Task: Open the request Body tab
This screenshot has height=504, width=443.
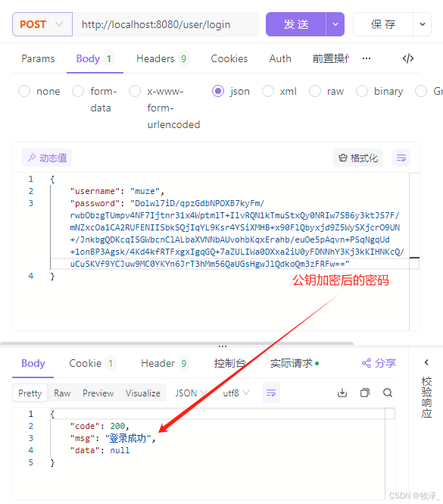Action: click(x=95, y=58)
